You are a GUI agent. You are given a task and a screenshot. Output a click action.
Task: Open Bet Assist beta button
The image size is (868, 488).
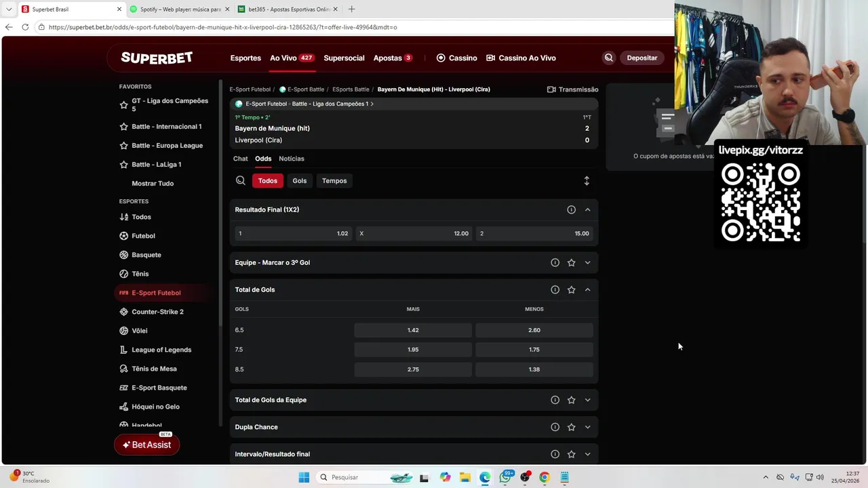[x=146, y=445]
